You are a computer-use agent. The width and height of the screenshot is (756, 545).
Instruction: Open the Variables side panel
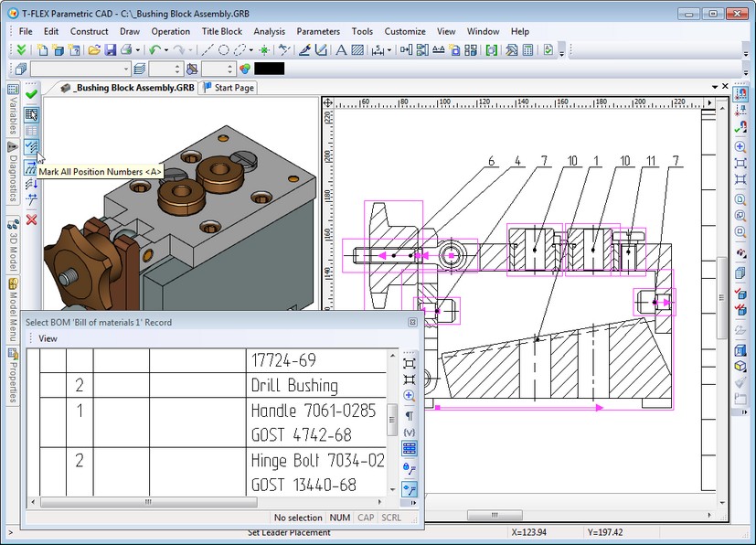13,110
